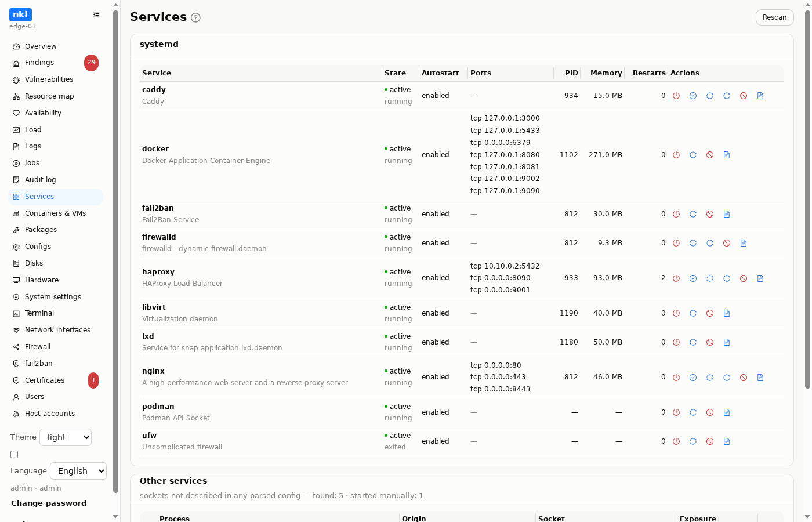Disable nginx autostart using the red ban icon

(x=744, y=378)
